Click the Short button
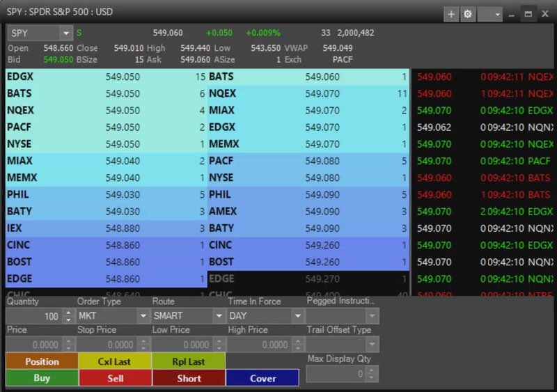 click(189, 378)
